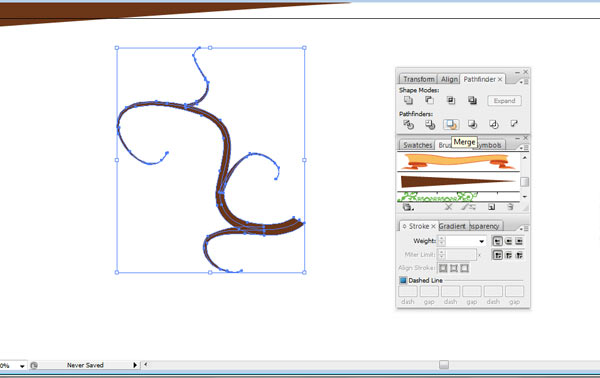Click the Miter Limit input field
The image size is (600, 378).
click(x=461, y=254)
